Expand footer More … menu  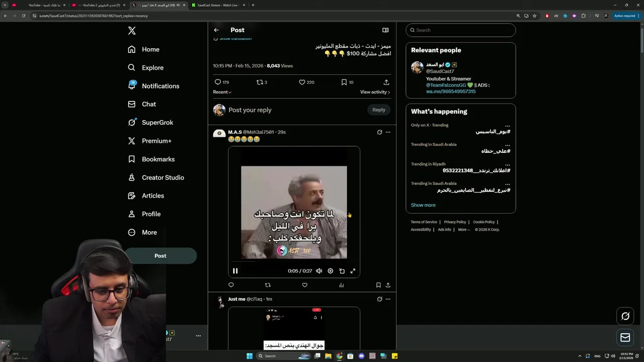click(x=464, y=229)
